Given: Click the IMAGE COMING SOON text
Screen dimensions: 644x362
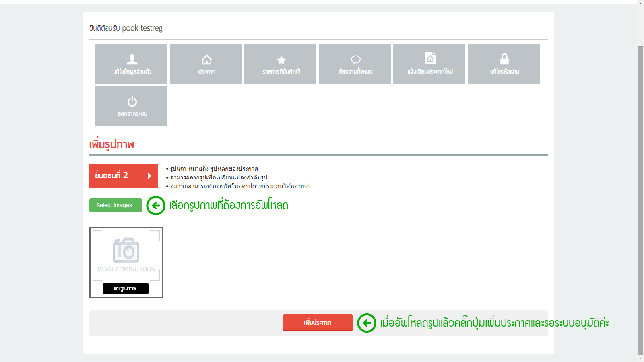Looking at the screenshot, I should pos(126,269).
